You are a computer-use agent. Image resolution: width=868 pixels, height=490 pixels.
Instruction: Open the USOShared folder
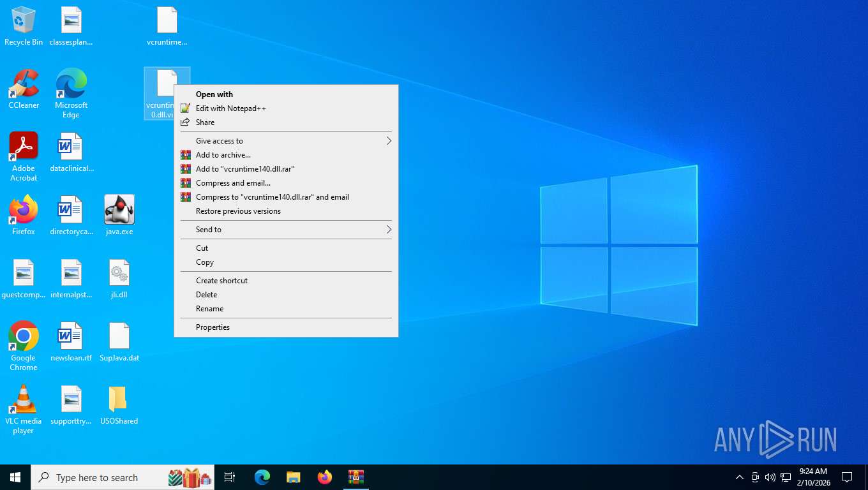pyautogui.click(x=119, y=405)
